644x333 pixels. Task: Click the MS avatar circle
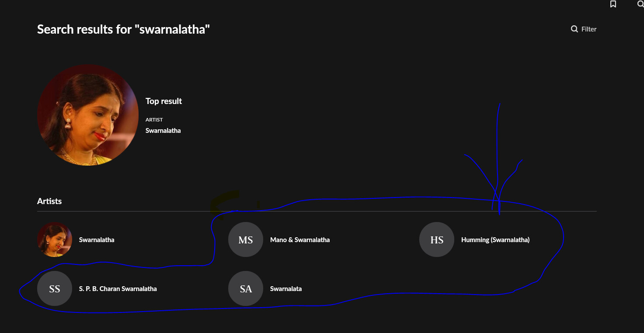(246, 239)
